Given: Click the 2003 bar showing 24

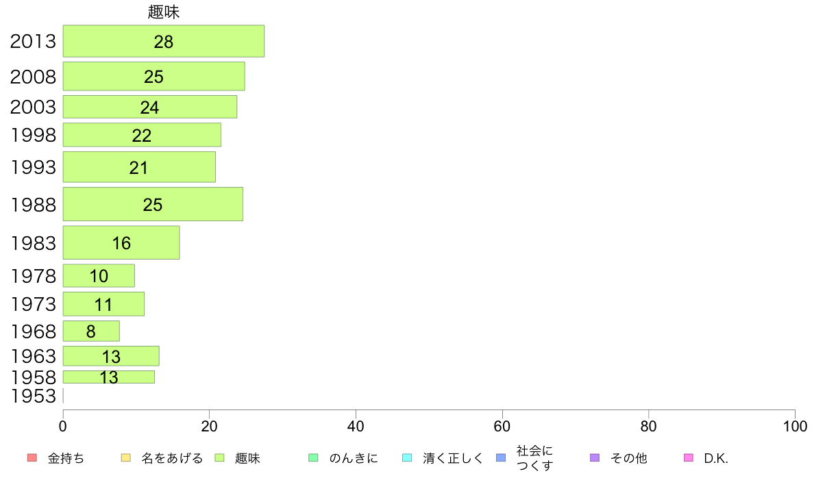Looking at the screenshot, I should click(149, 107).
